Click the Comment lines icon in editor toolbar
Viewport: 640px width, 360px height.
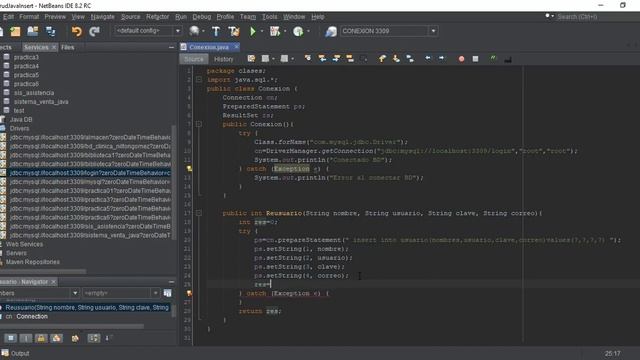[493, 59]
